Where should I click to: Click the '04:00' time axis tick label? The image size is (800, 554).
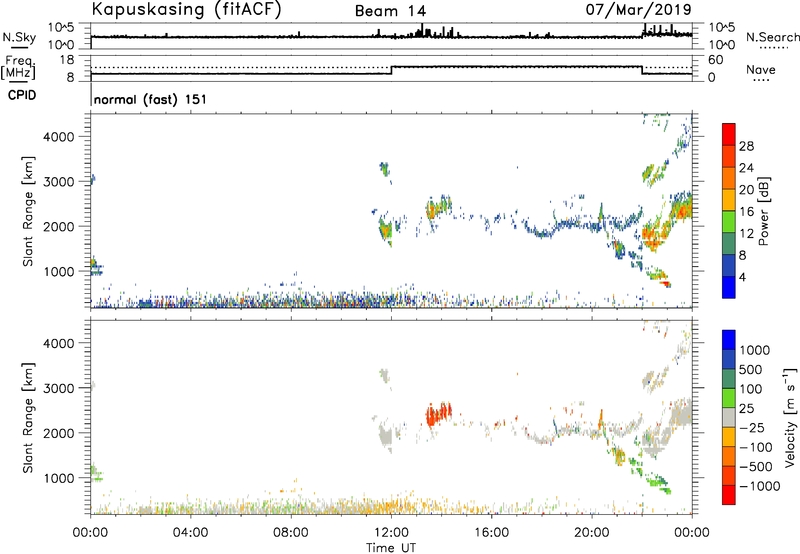coord(190,533)
